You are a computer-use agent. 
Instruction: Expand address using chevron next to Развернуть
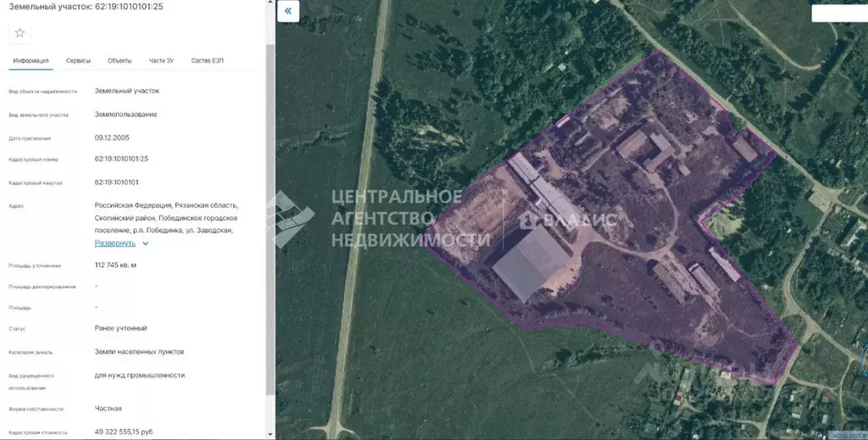146,243
